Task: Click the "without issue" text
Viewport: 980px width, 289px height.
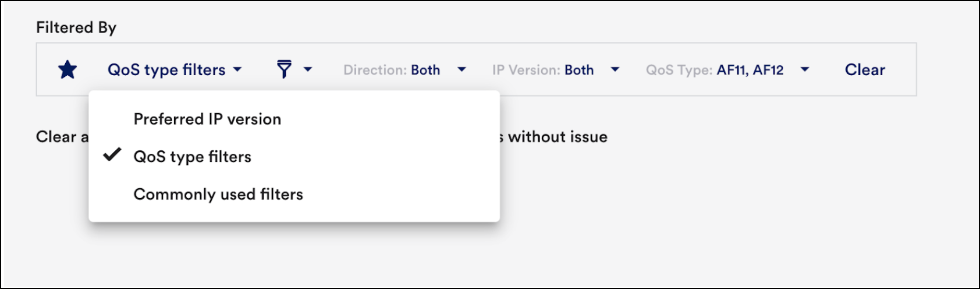Action: tap(558, 137)
